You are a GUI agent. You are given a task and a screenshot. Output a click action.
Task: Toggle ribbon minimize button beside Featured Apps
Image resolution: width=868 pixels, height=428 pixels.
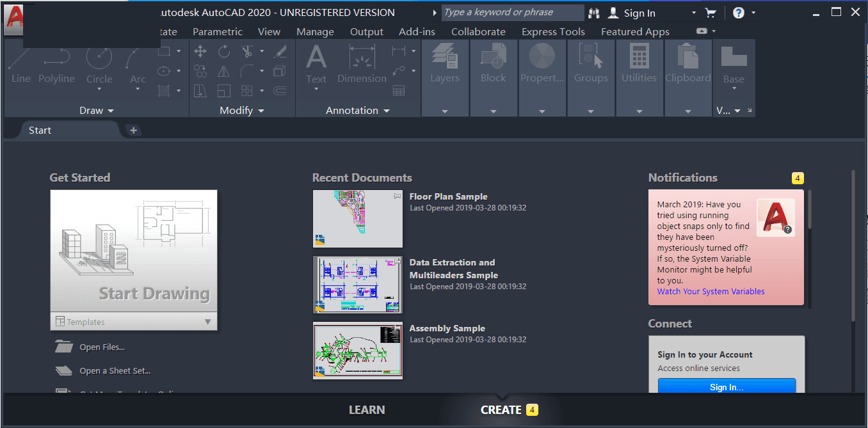(x=702, y=31)
